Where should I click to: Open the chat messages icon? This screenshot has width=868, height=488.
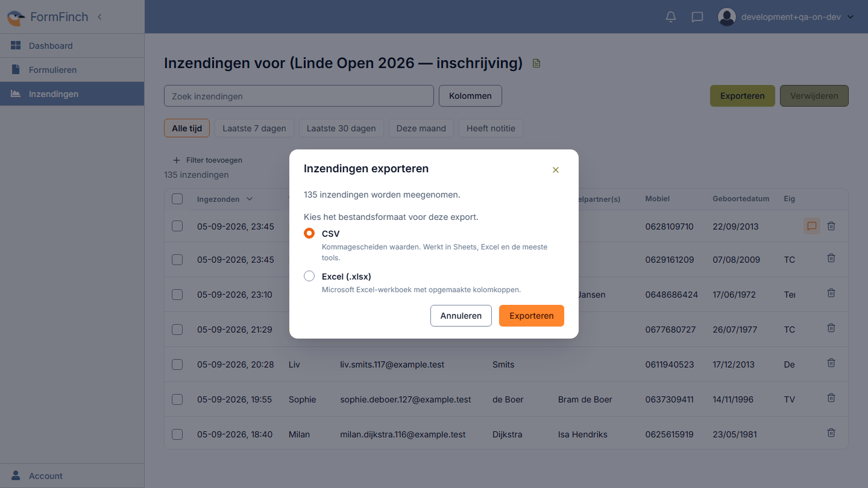tap(697, 17)
